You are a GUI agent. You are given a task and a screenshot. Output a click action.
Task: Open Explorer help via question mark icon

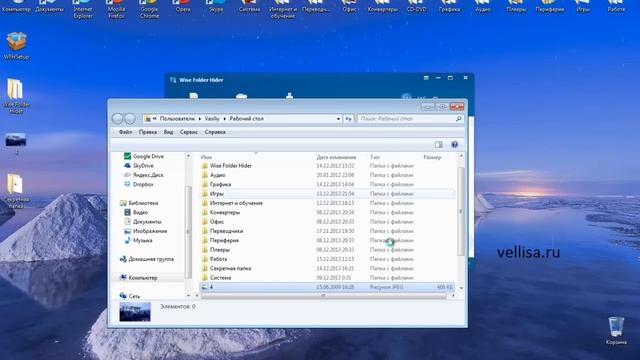point(454,144)
